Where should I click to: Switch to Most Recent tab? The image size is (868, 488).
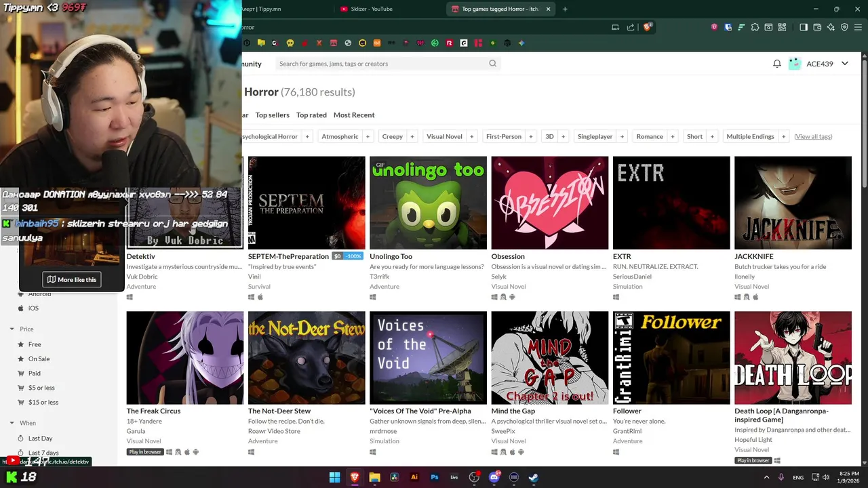click(354, 115)
